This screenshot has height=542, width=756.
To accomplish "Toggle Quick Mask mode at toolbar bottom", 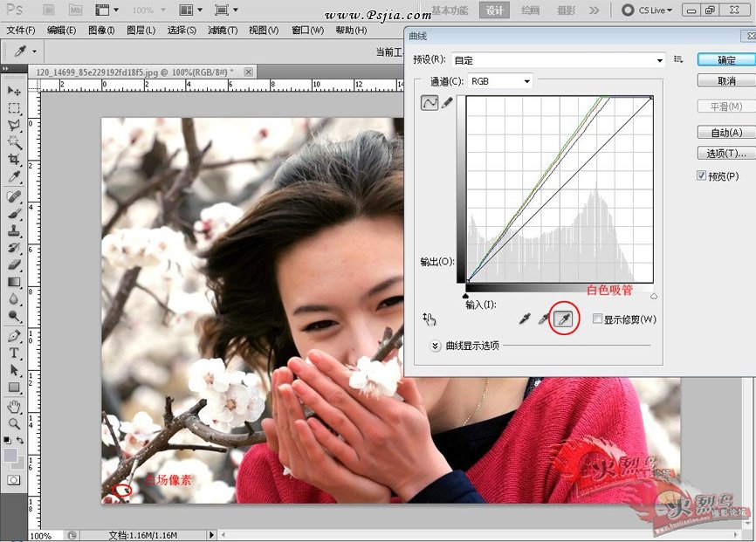I will (15, 480).
